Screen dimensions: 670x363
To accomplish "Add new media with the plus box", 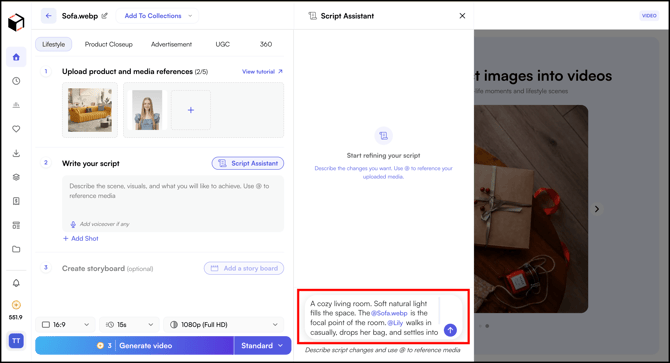I will pyautogui.click(x=191, y=110).
